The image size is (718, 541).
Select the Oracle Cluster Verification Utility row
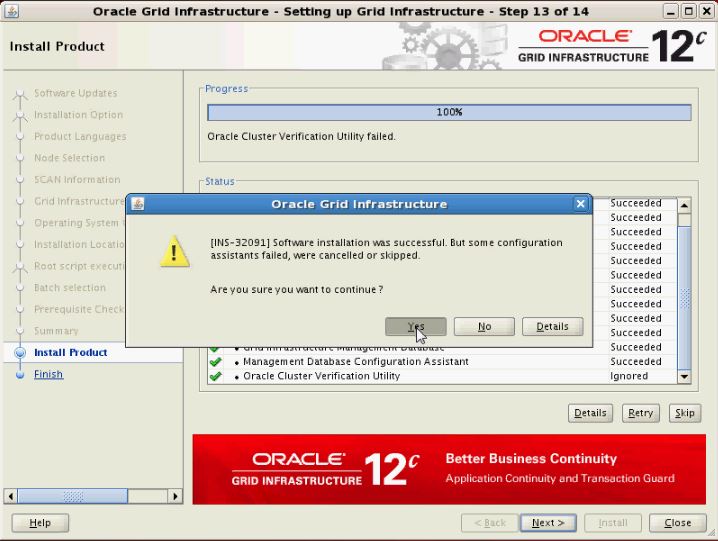pos(442,376)
